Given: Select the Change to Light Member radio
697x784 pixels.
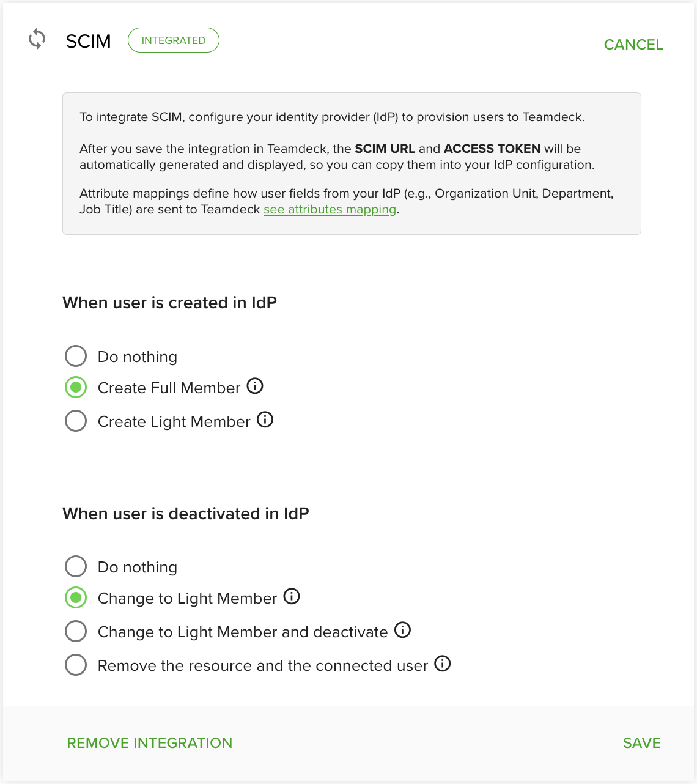Looking at the screenshot, I should click(x=76, y=597).
